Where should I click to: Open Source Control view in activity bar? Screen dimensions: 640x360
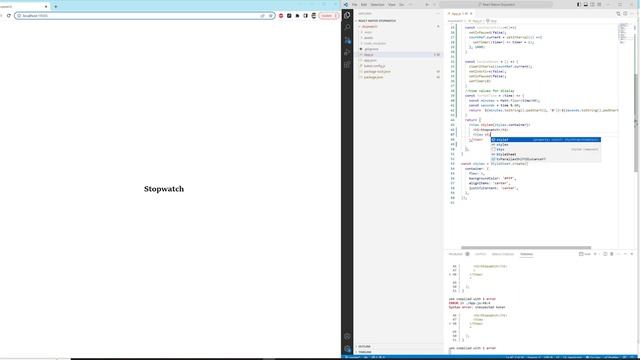point(347,40)
